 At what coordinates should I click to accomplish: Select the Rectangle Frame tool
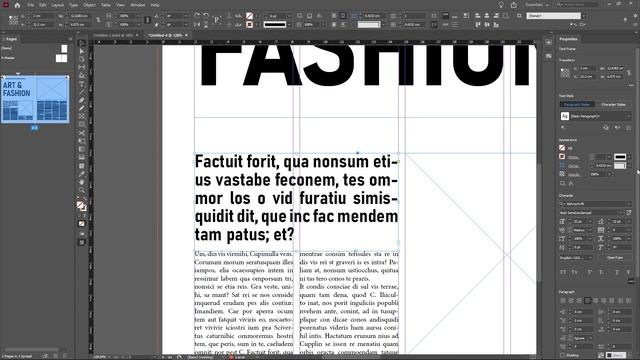tap(82, 117)
